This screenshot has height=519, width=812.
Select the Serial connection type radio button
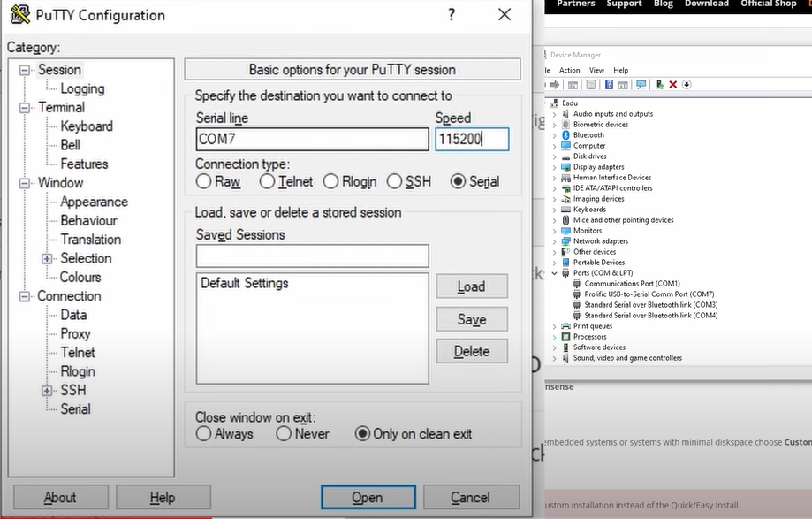coord(458,181)
